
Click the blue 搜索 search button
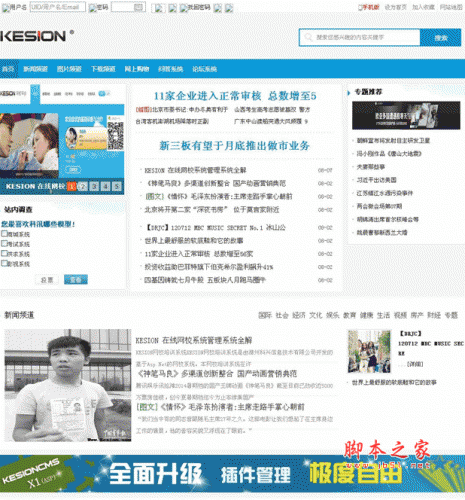tap(441, 38)
